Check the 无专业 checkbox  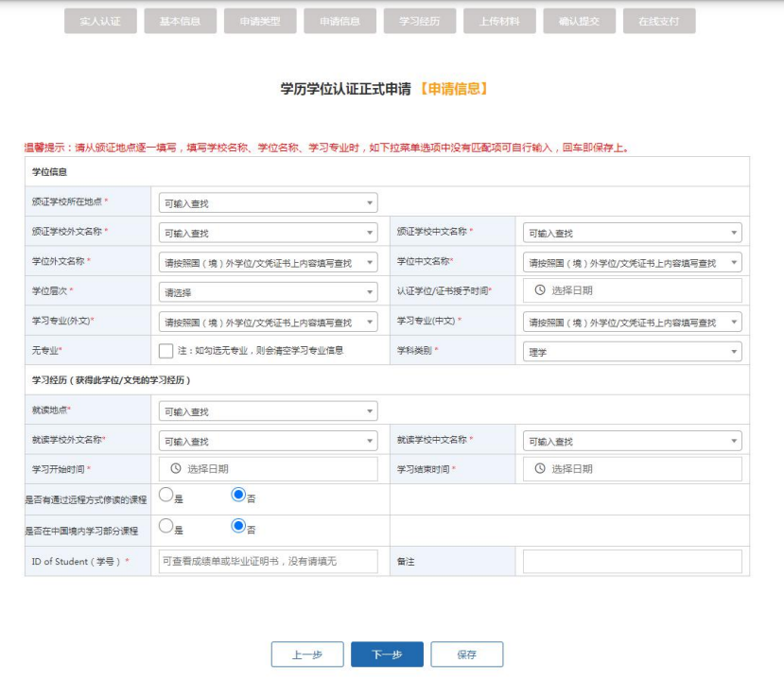pyautogui.click(x=166, y=351)
